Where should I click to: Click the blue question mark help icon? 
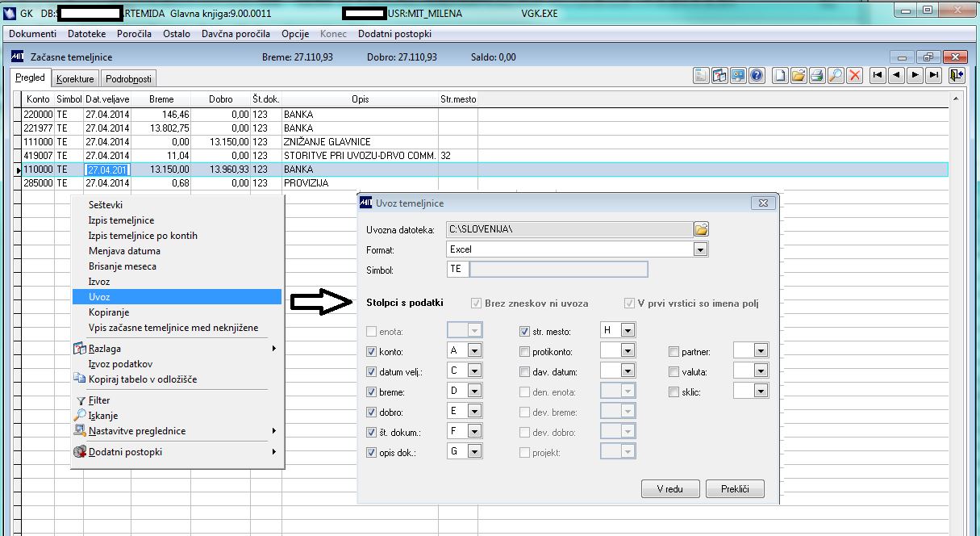757,76
